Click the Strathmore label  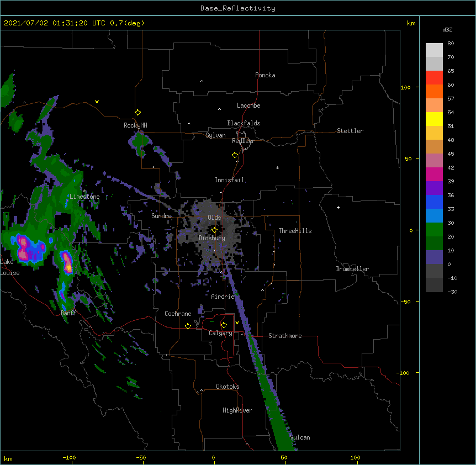pos(285,336)
